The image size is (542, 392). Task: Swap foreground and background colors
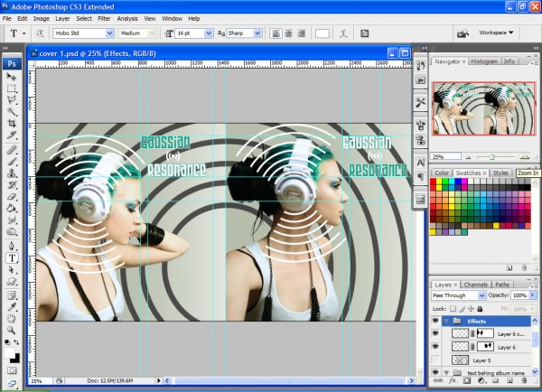[16, 342]
